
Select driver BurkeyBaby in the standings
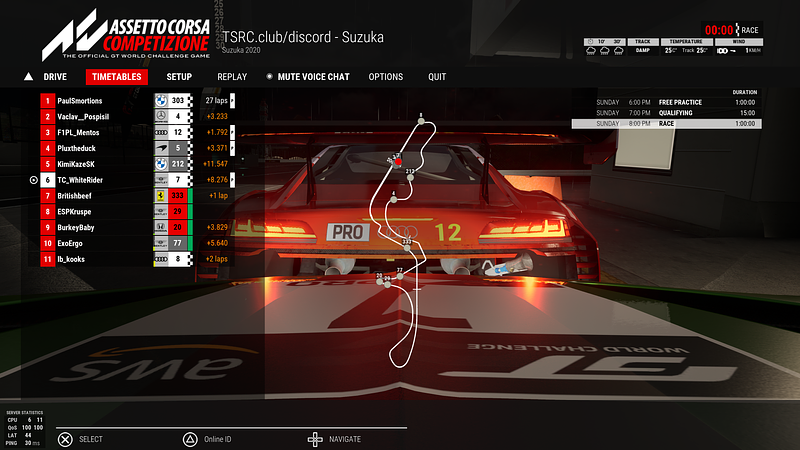coord(76,227)
